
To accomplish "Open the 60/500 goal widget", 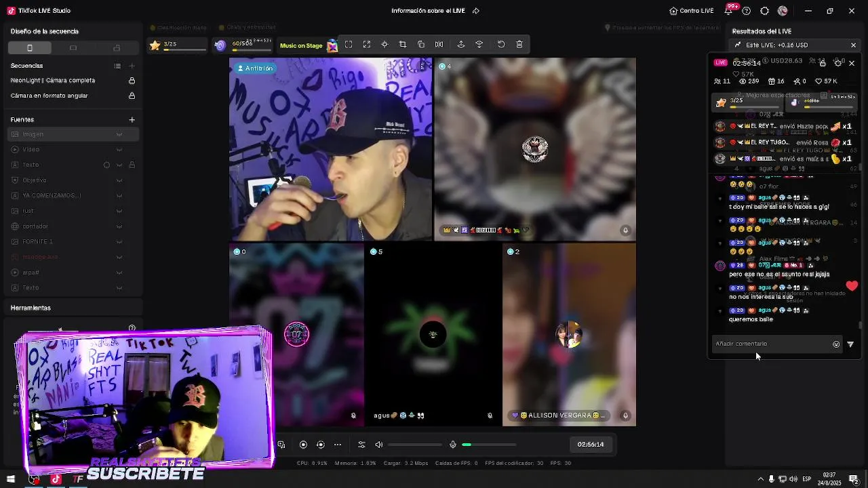I will click(243, 45).
